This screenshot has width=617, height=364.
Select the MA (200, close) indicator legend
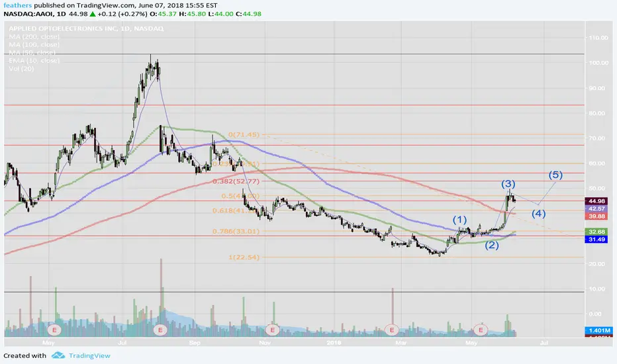pyautogui.click(x=34, y=36)
